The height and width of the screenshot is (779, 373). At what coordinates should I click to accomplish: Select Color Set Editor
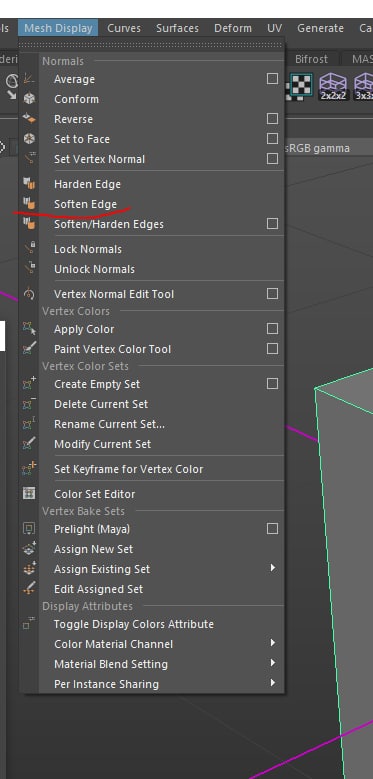click(x=94, y=494)
